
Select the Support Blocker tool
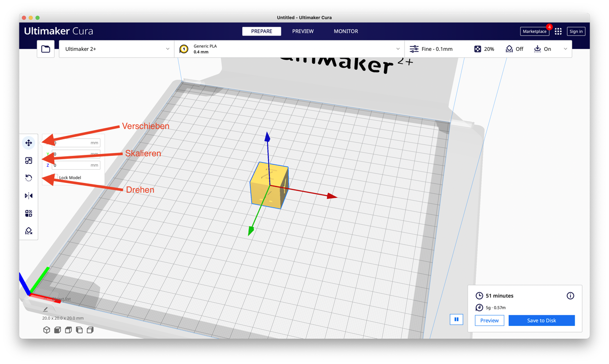29,231
